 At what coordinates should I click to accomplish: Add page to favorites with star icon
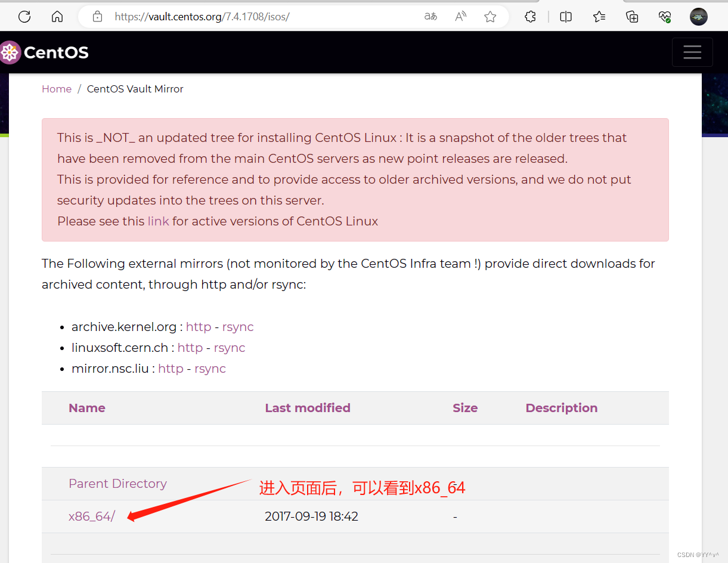tap(490, 17)
